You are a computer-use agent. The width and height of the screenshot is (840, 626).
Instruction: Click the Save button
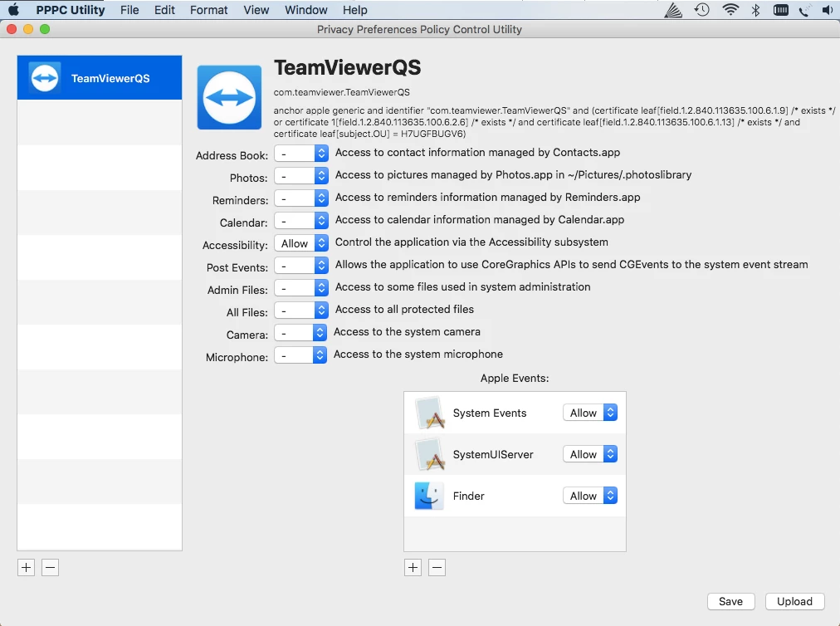coord(730,601)
